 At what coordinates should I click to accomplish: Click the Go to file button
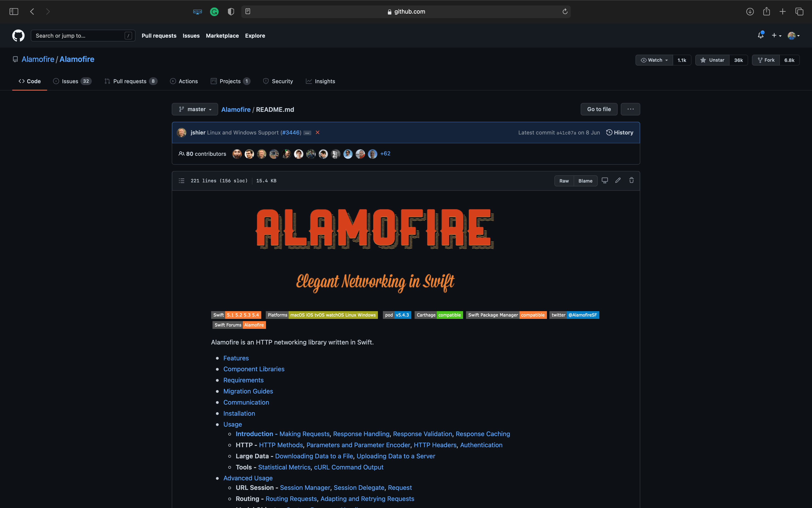[599, 109]
